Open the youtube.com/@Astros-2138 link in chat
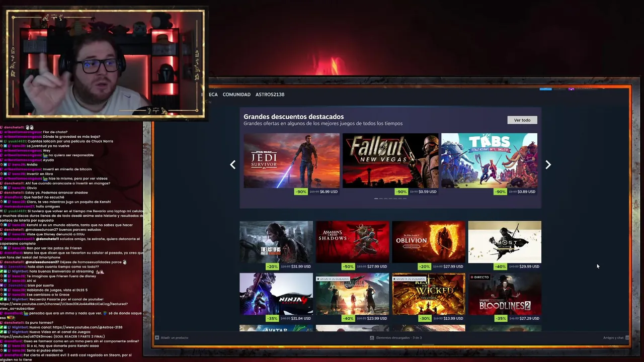Viewport: 644px width, 362px height. click(x=88, y=327)
